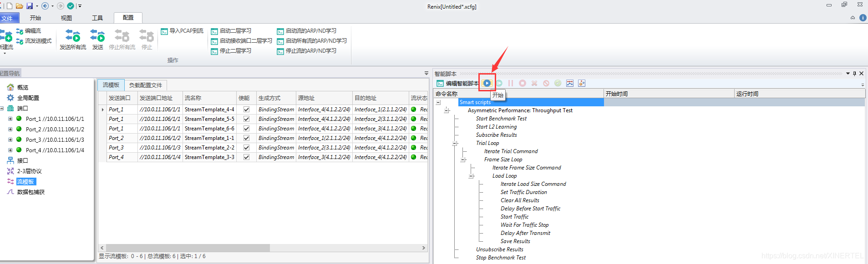Switch to the 视图 ribbon tab
The width and height of the screenshot is (868, 264).
[66, 18]
